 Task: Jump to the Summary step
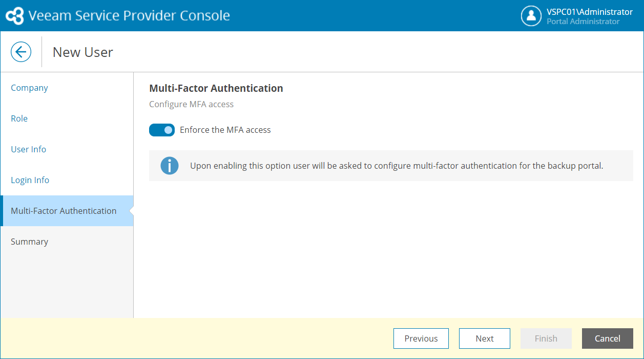click(x=67, y=242)
